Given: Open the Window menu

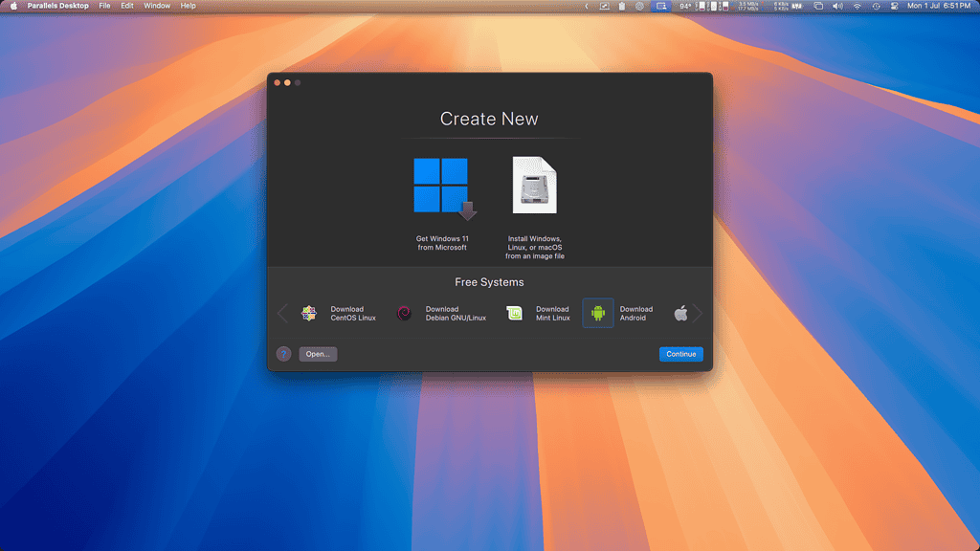Looking at the screenshot, I should point(157,6).
